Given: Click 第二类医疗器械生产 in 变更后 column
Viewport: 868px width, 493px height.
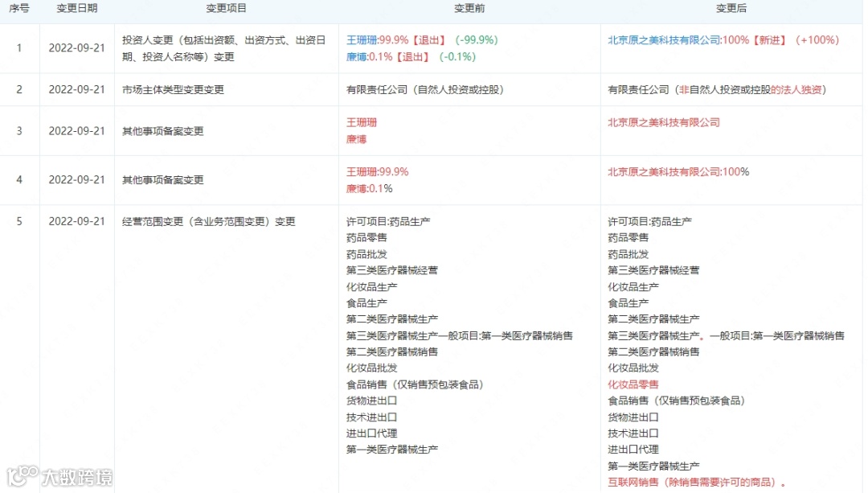Looking at the screenshot, I should point(653,319).
